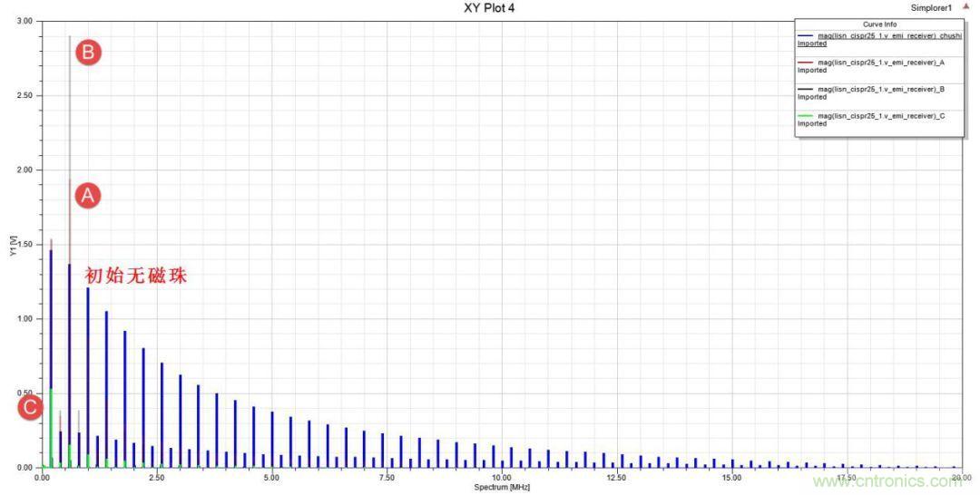Click the Curve Info legend header
This screenshot has height=495, width=980.
[878, 24]
